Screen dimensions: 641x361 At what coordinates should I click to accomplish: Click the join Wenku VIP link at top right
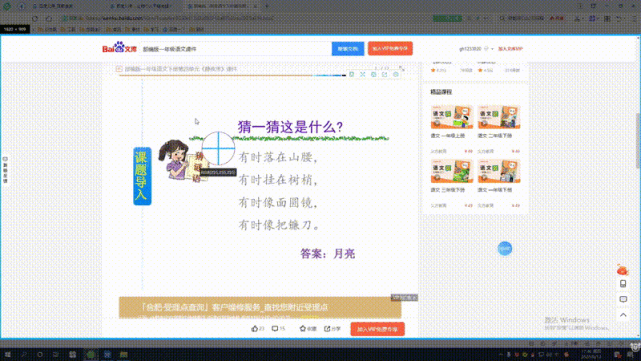[510, 49]
